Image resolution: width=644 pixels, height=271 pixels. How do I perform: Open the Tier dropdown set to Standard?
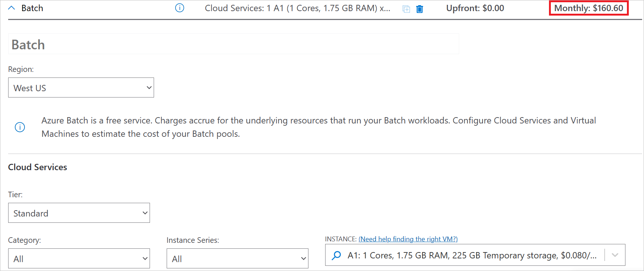click(79, 213)
